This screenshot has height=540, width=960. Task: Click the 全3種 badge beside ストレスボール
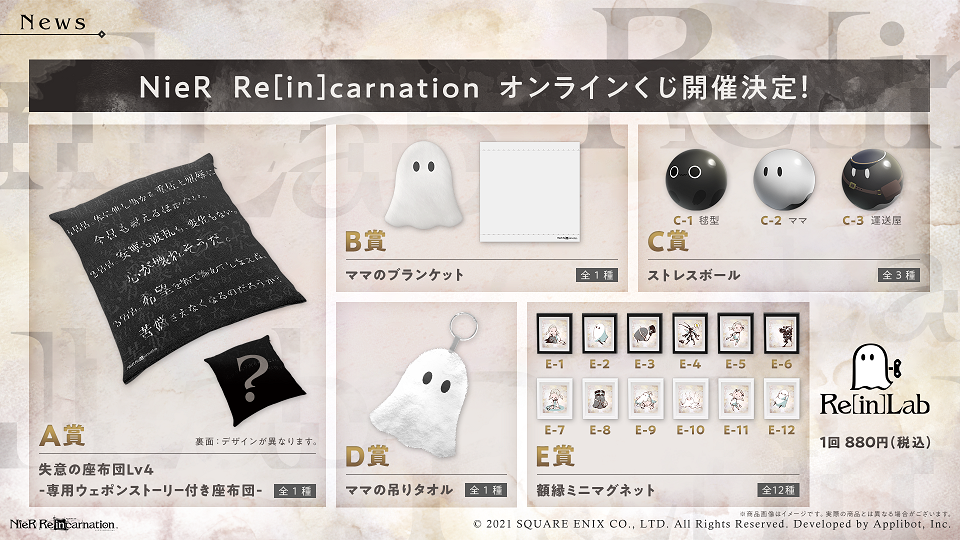[x=899, y=275]
